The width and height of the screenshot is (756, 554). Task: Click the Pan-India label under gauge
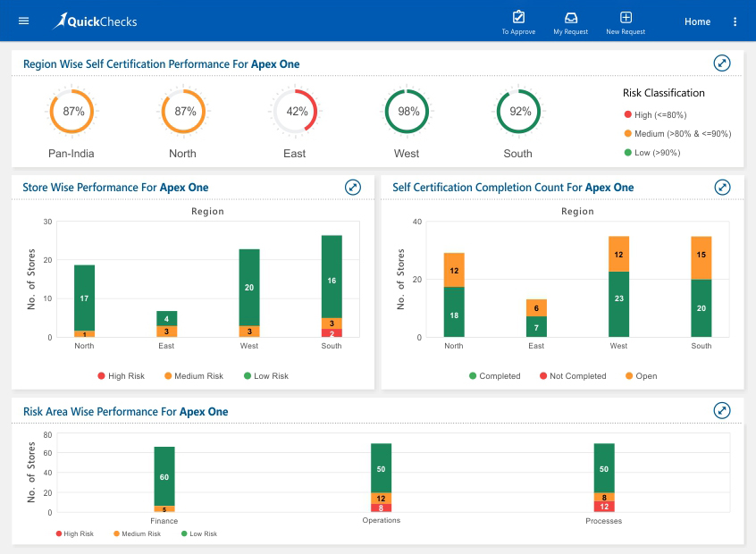click(71, 154)
